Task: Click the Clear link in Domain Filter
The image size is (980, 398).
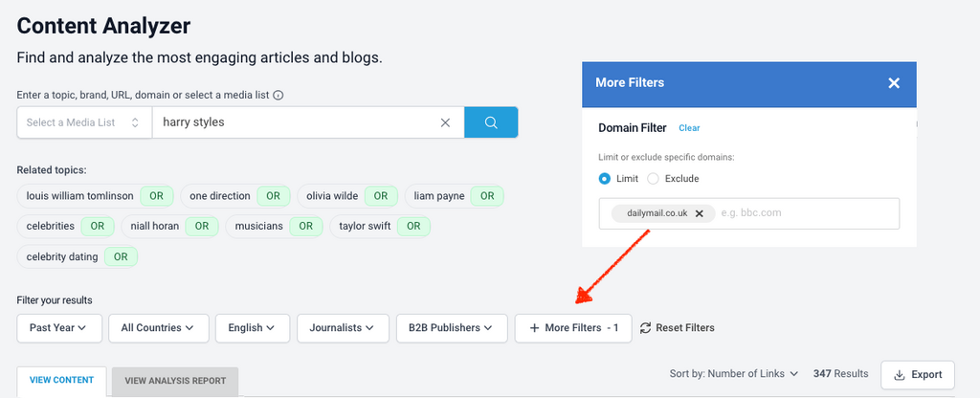Action: (689, 128)
